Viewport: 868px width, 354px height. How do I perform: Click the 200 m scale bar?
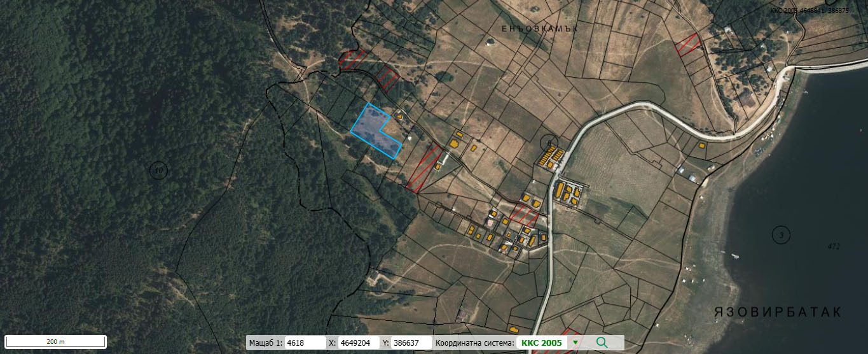pyautogui.click(x=56, y=342)
